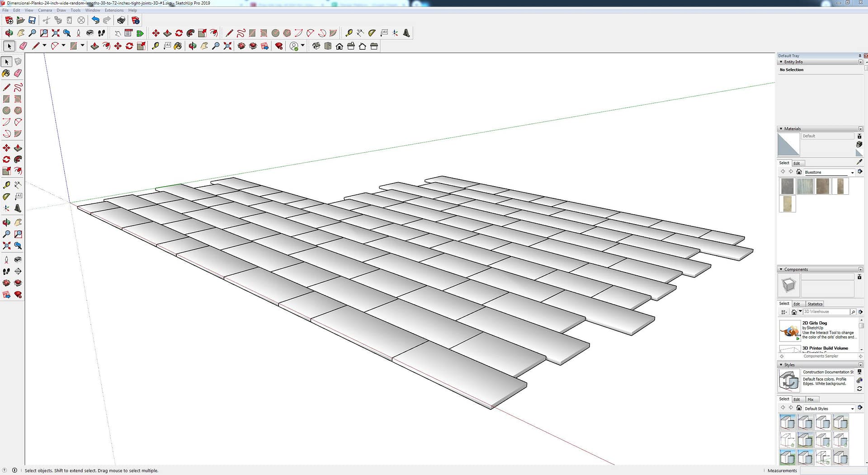Select the Make Component tool
868x475 pixels.
point(18,61)
